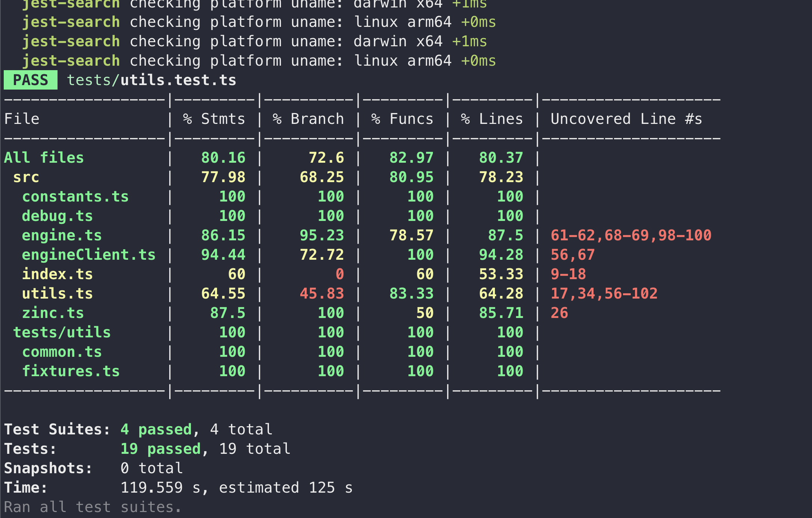Click the 'Ran all test suites.' text
812x518 pixels.
(93, 507)
